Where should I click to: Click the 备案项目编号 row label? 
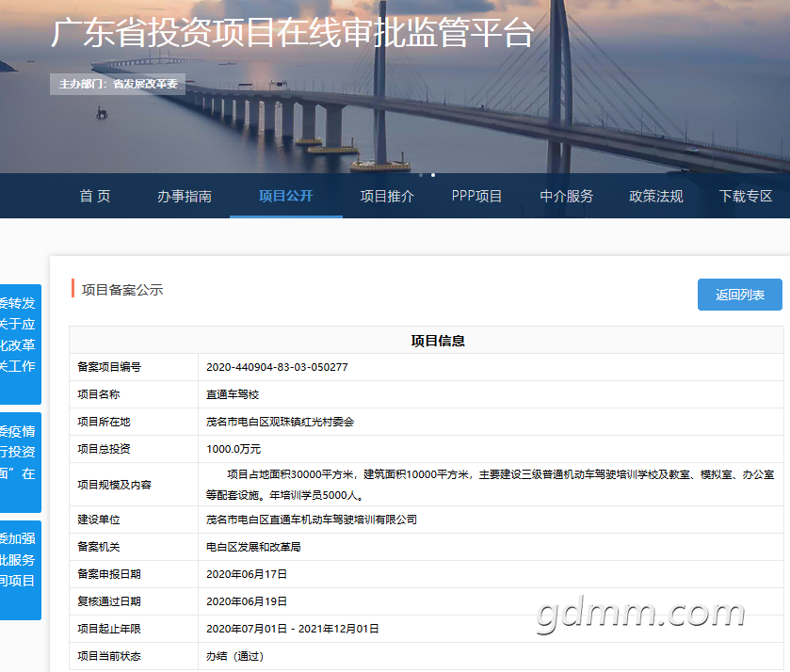[x=109, y=367]
